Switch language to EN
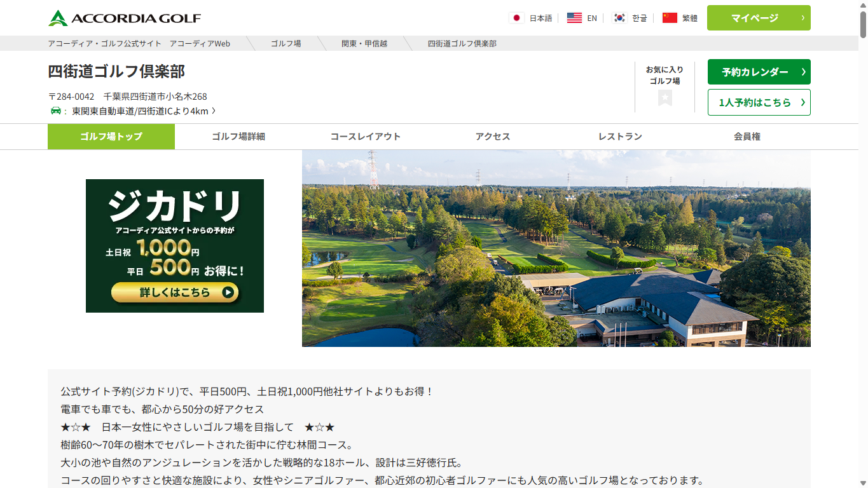 click(592, 18)
